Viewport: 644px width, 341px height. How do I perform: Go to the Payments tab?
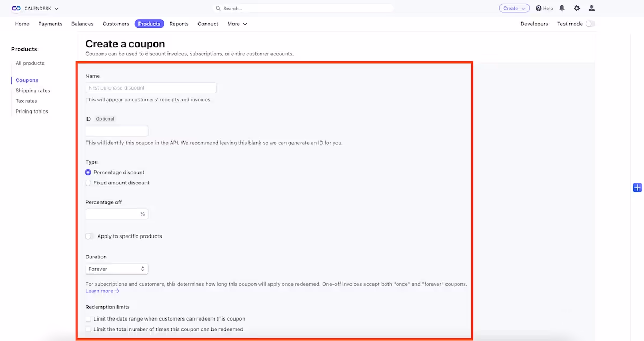click(50, 24)
